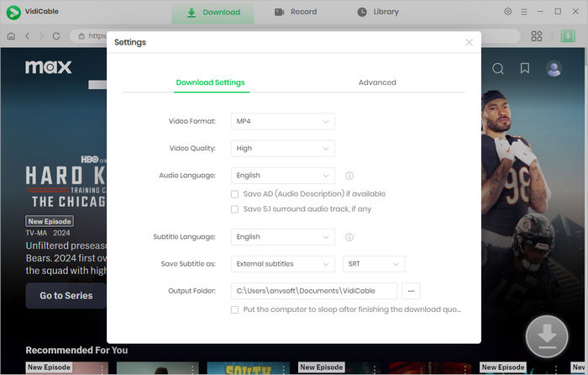This screenshot has height=375, width=588.
Task: Click the forward navigation arrow
Action: (42, 36)
